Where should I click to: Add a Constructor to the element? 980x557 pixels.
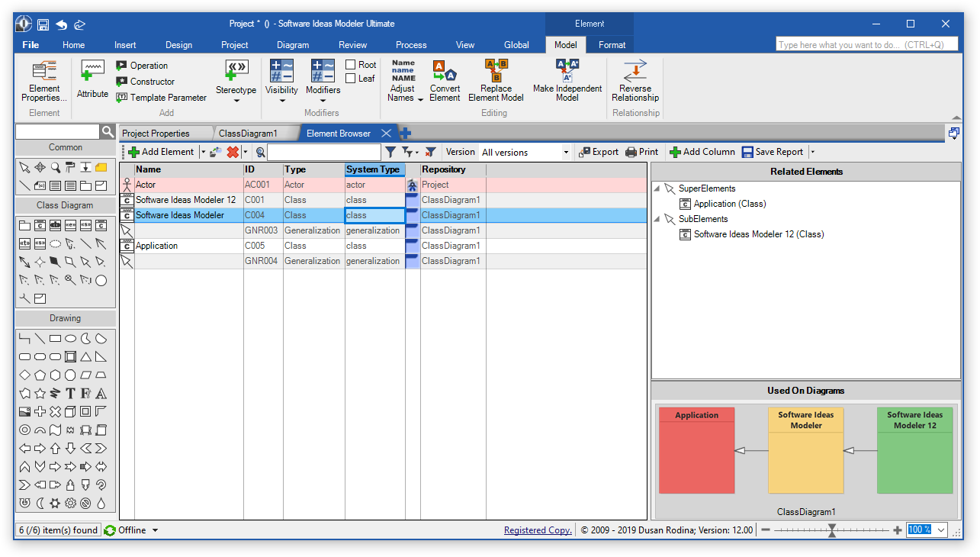[146, 82]
